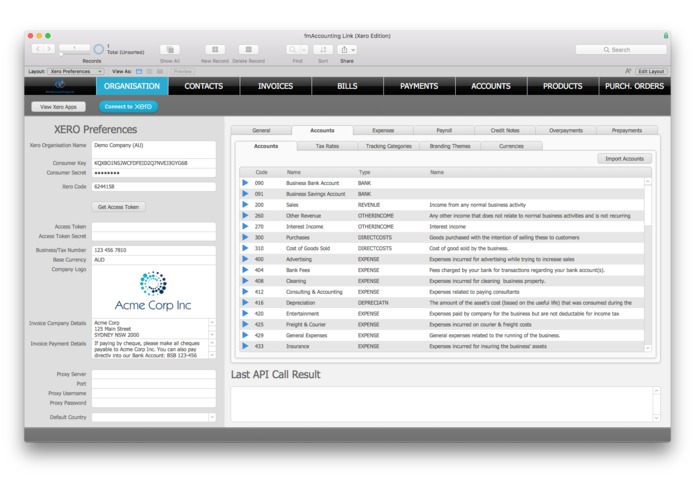Open account 433 Insurance arrow
This screenshot has height=494, width=695.
(245, 346)
